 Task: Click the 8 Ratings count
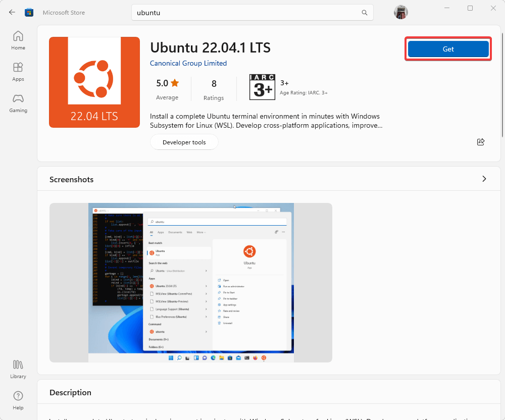pyautogui.click(x=214, y=90)
